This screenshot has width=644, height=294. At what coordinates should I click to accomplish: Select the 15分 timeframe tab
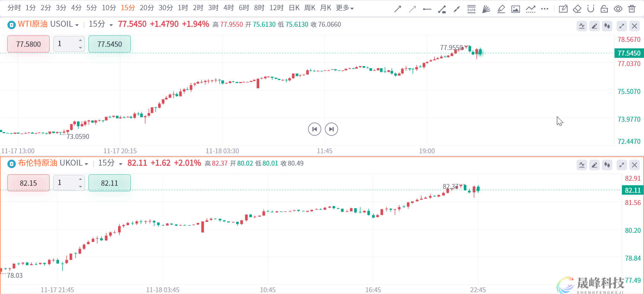click(x=128, y=8)
